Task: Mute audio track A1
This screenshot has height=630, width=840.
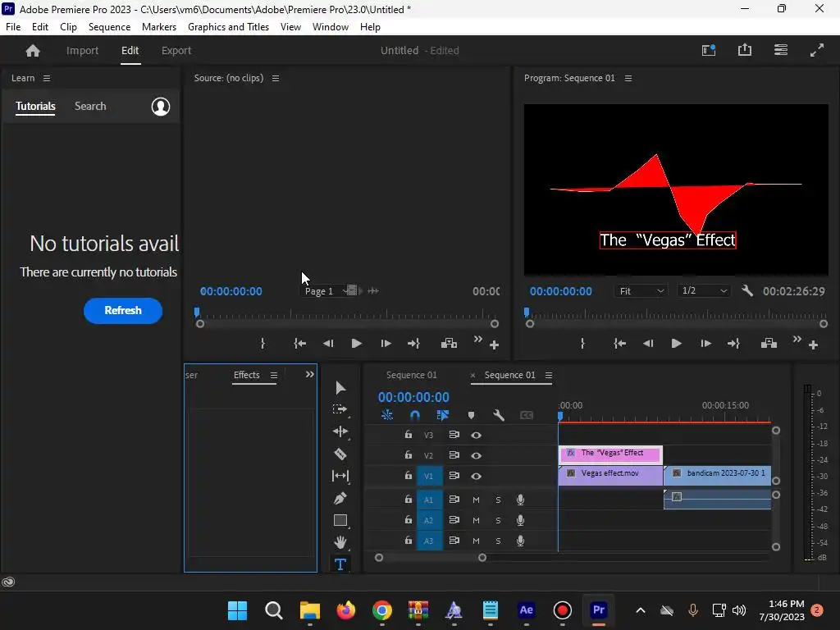Action: click(x=476, y=500)
